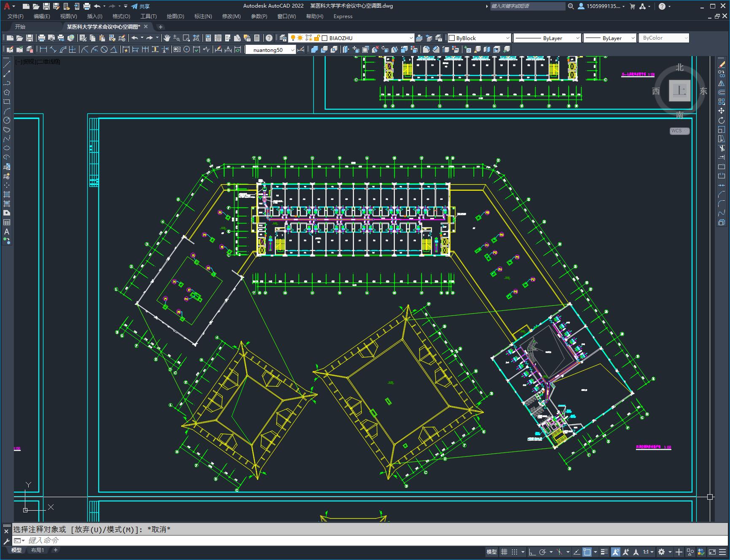Insert a Table from draw toolbar
The image size is (730, 560).
(7, 222)
